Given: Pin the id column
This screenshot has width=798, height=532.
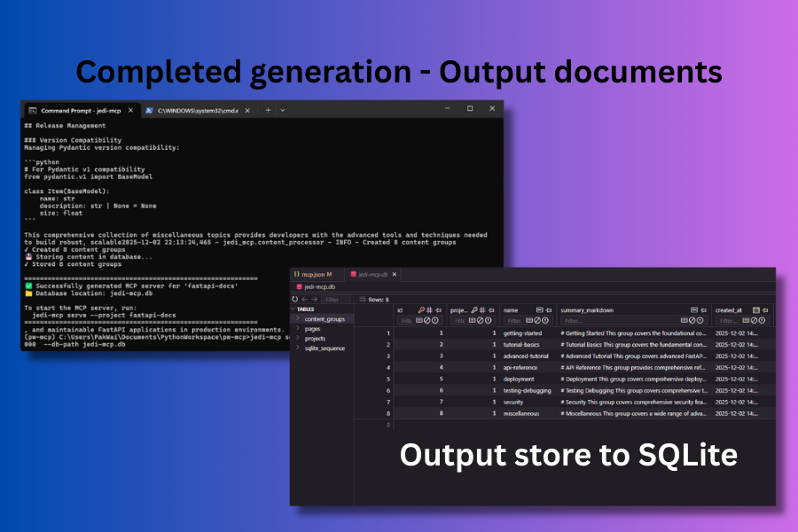Looking at the screenshot, I should [x=438, y=310].
